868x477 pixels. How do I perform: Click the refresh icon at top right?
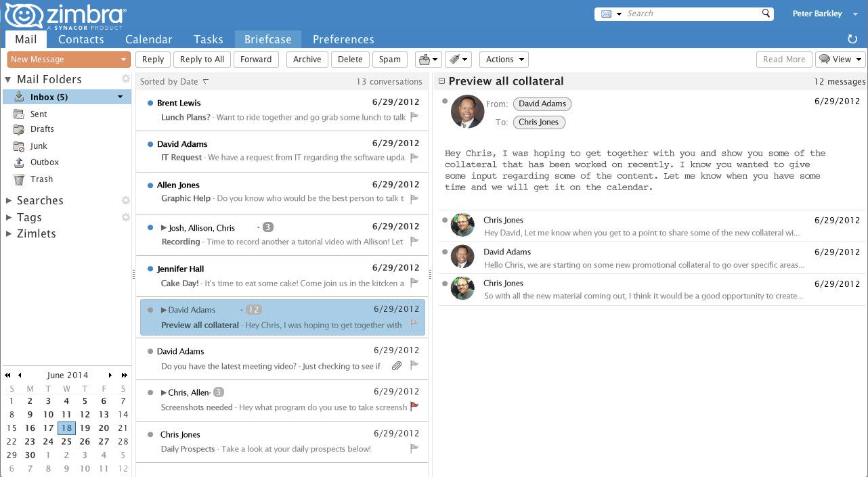[851, 39]
